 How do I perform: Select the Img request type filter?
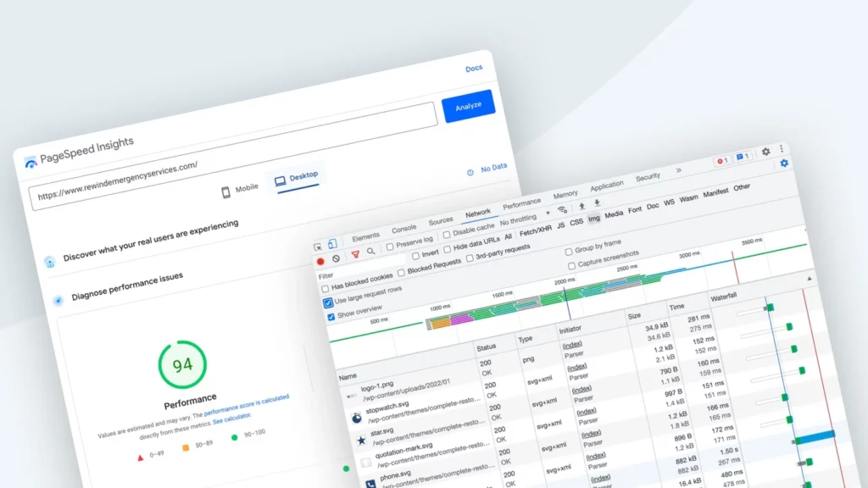594,219
